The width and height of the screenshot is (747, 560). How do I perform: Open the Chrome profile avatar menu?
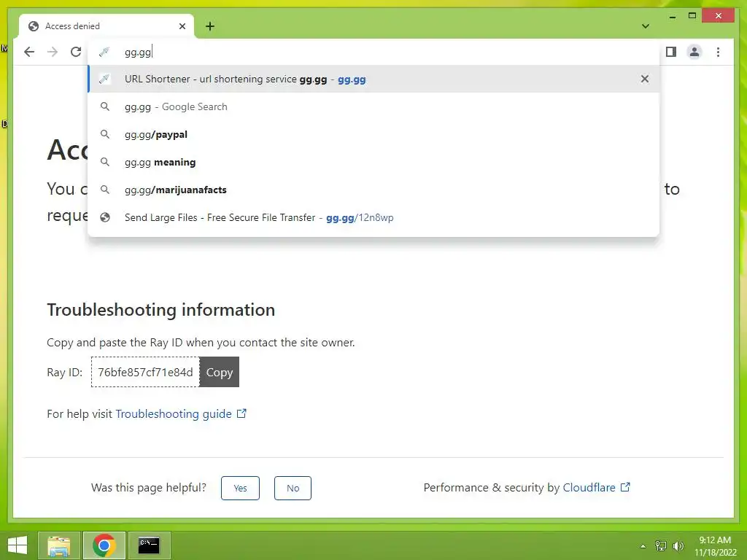(x=694, y=52)
